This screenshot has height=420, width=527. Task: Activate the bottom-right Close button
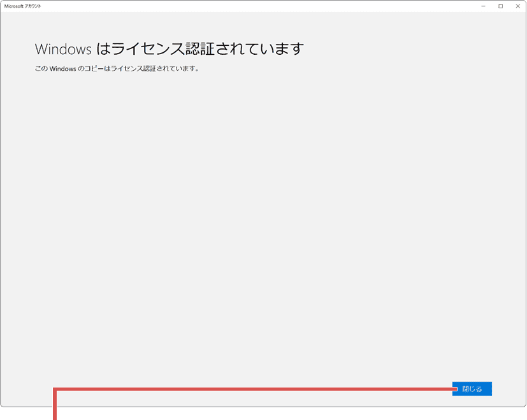(x=472, y=389)
